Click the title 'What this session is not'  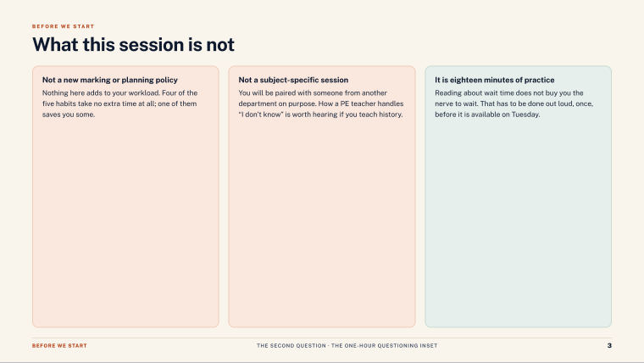pyautogui.click(x=133, y=44)
